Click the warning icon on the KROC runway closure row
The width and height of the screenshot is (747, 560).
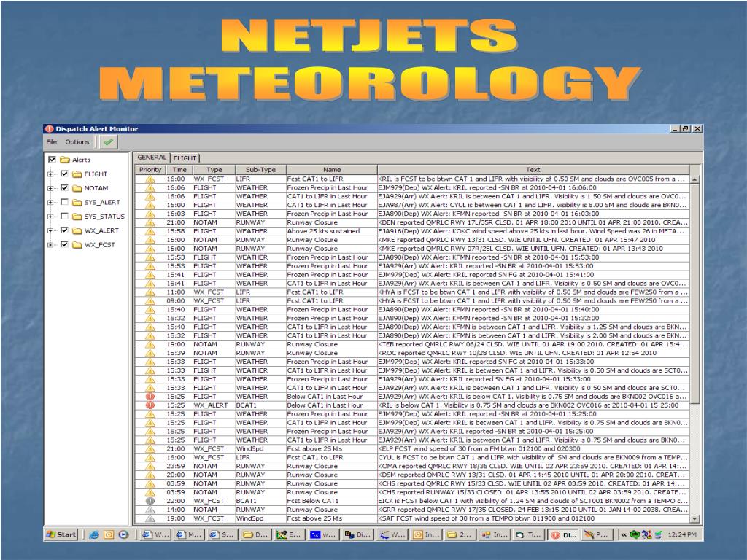tap(150, 353)
